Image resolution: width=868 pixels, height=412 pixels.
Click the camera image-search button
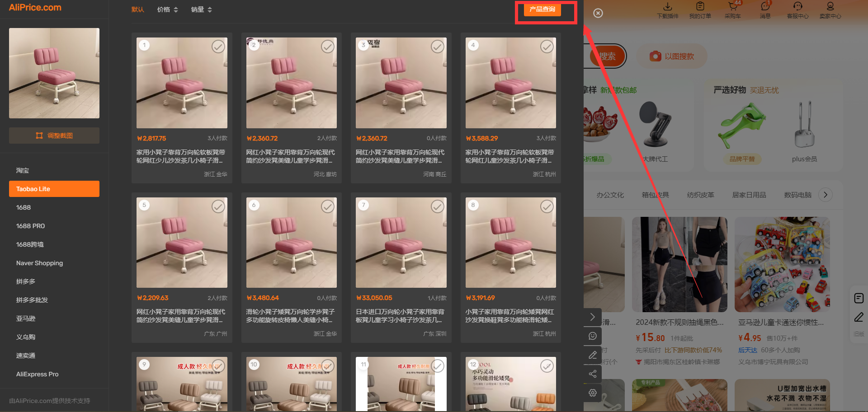656,56
